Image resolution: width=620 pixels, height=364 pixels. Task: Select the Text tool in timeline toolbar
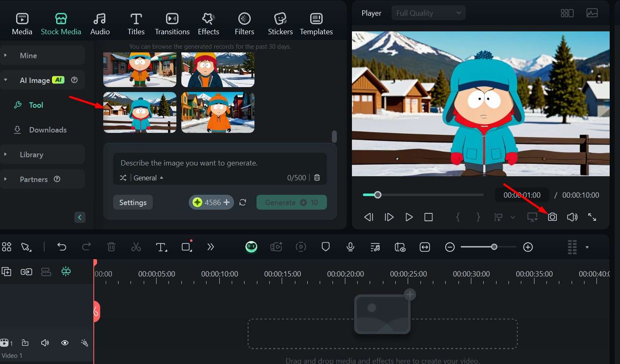[x=161, y=247]
